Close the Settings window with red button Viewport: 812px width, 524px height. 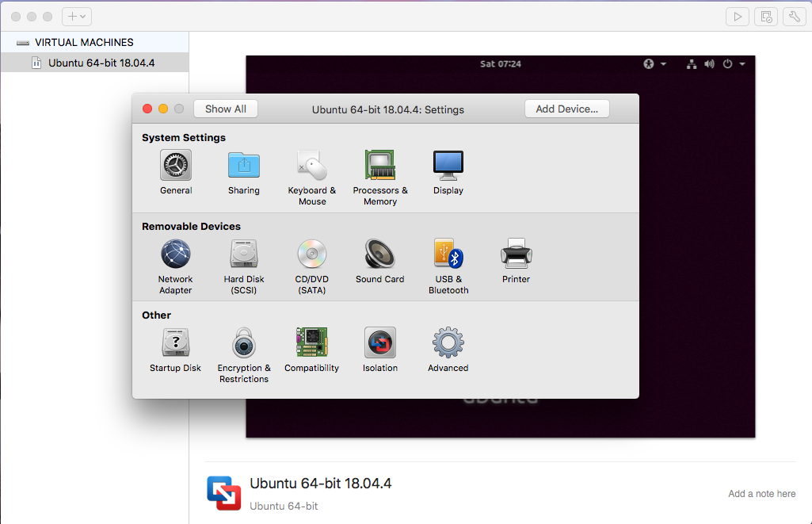(x=147, y=109)
